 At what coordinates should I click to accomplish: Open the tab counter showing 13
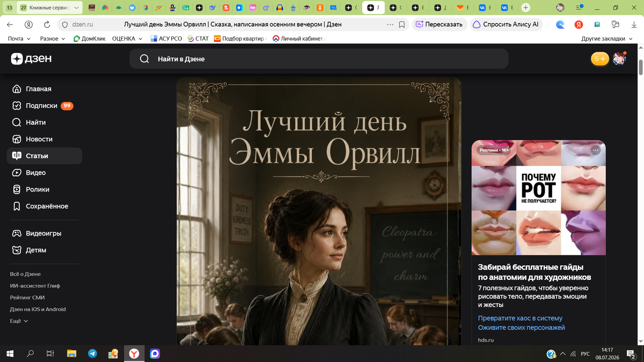[x=9, y=8]
